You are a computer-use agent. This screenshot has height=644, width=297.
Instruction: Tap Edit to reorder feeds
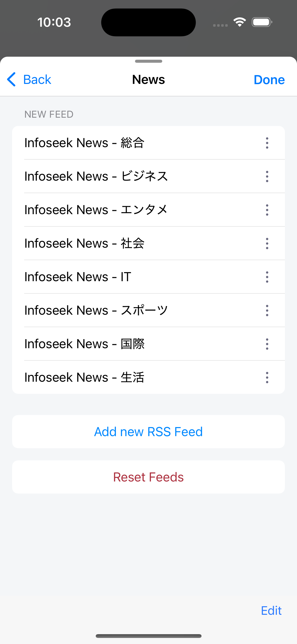pyautogui.click(x=271, y=610)
